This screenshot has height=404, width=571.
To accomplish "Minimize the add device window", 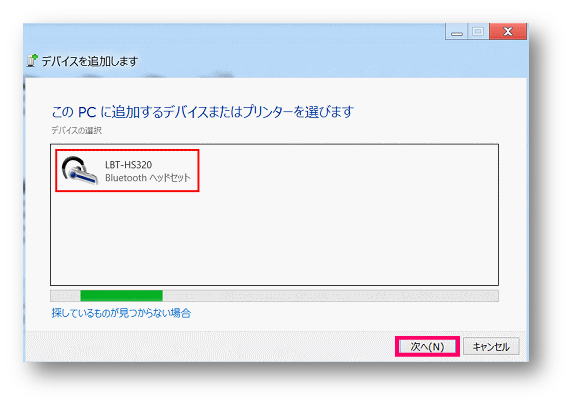I will pos(456,32).
